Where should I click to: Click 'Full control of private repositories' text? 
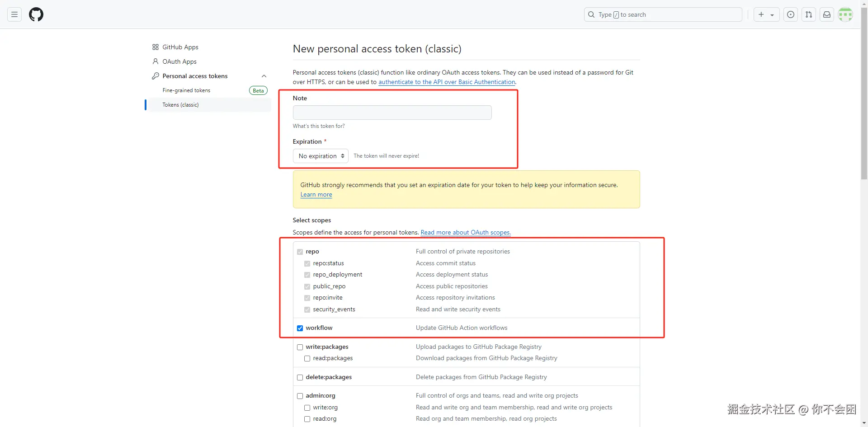462,251
